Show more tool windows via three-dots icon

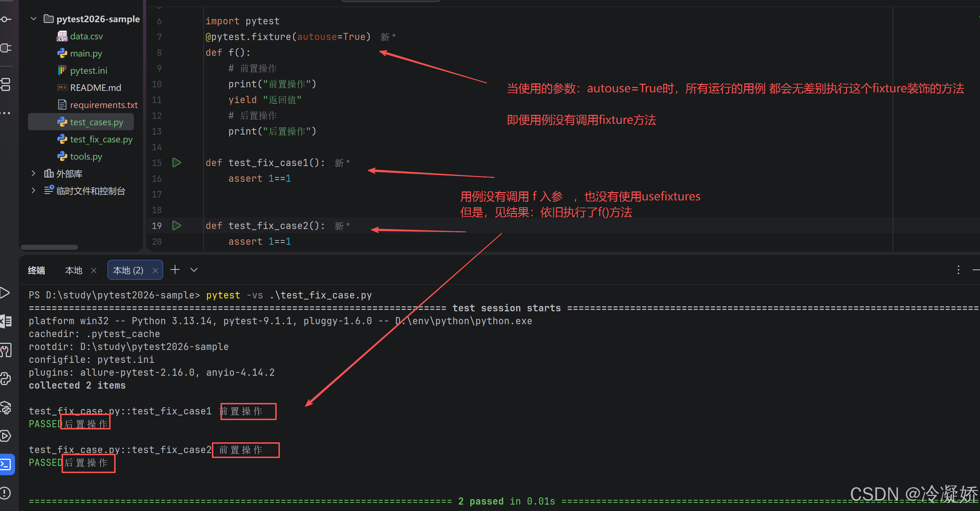click(6, 113)
